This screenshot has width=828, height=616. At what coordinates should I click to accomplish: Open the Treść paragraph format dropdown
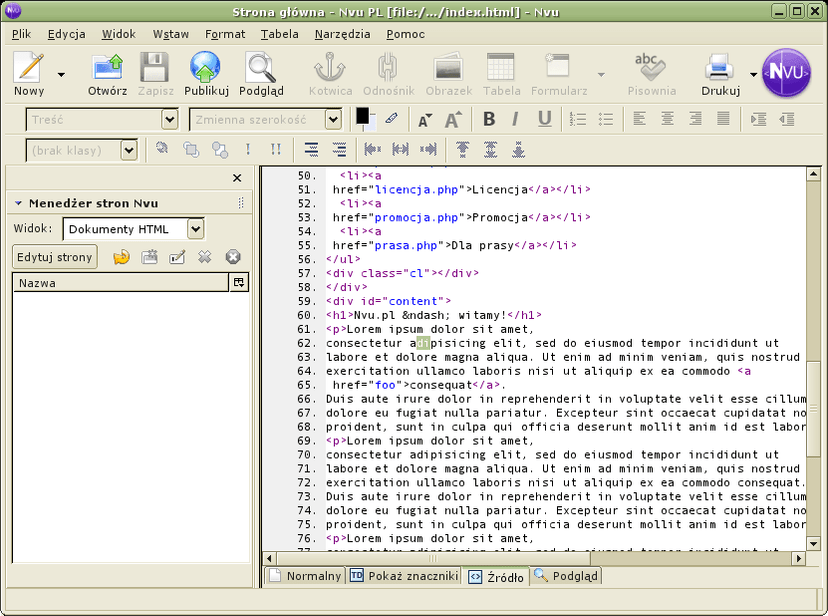(x=170, y=119)
